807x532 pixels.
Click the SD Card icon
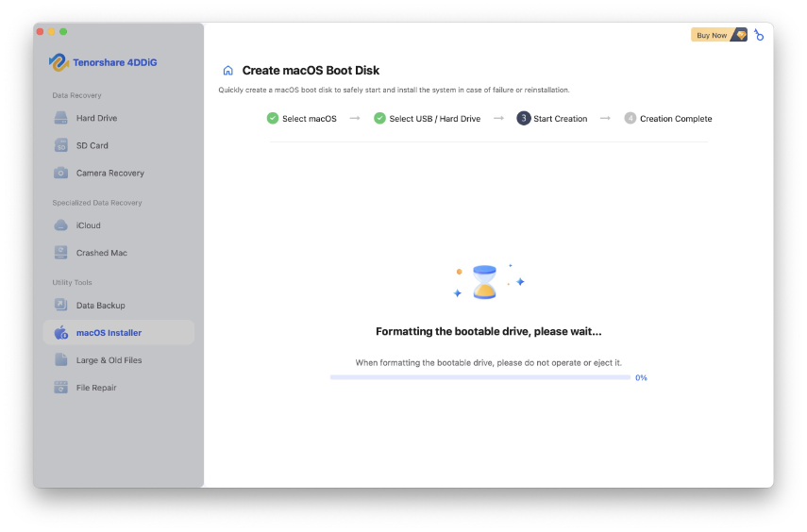click(x=60, y=145)
